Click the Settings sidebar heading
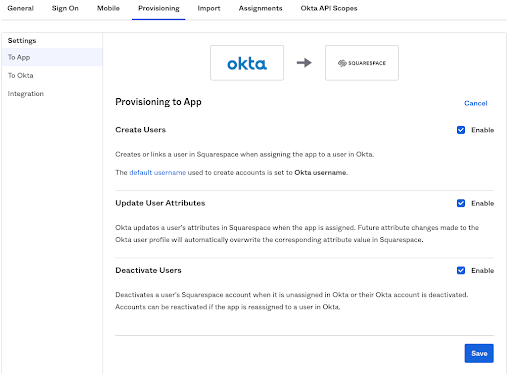 click(x=22, y=41)
